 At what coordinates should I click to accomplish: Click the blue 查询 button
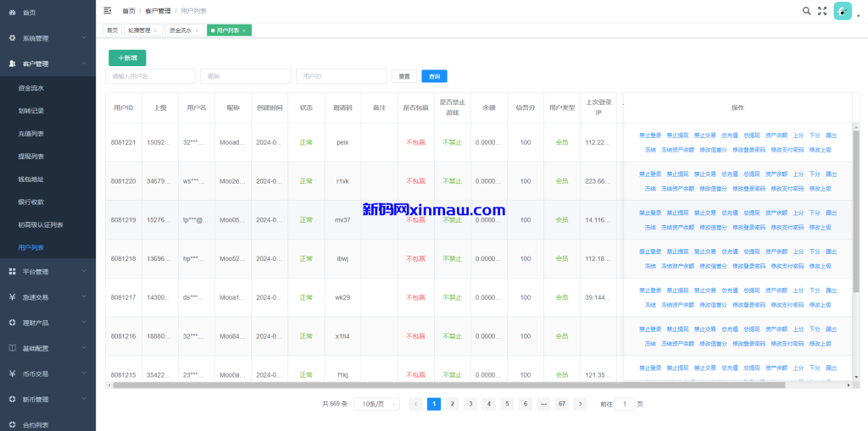(434, 76)
